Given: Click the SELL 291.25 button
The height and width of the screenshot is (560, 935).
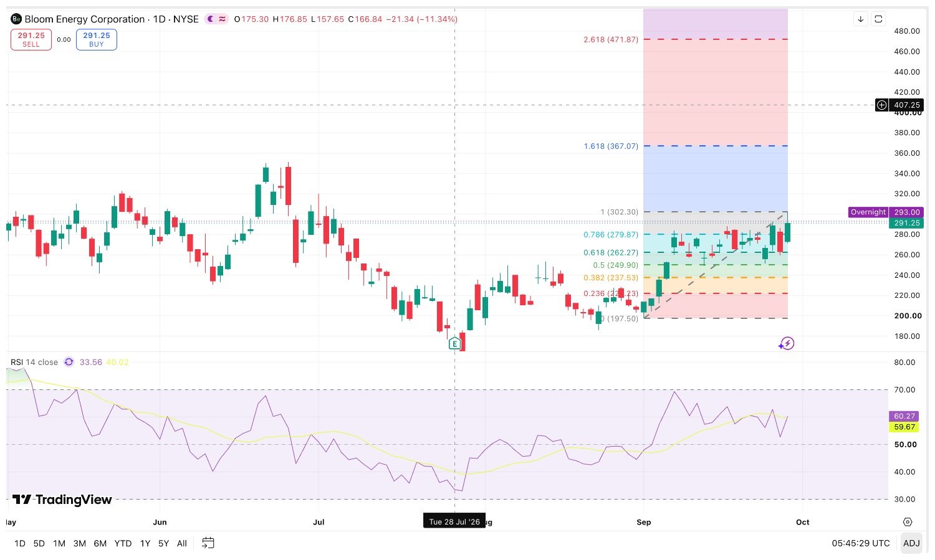Looking at the screenshot, I should [31, 40].
